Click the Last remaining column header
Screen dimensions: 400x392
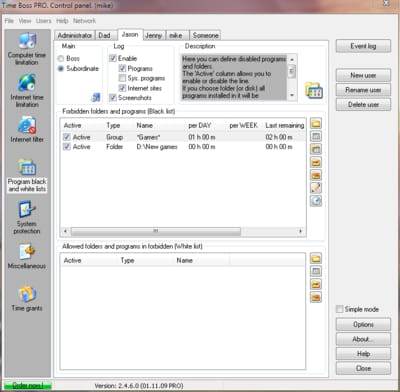(284, 126)
